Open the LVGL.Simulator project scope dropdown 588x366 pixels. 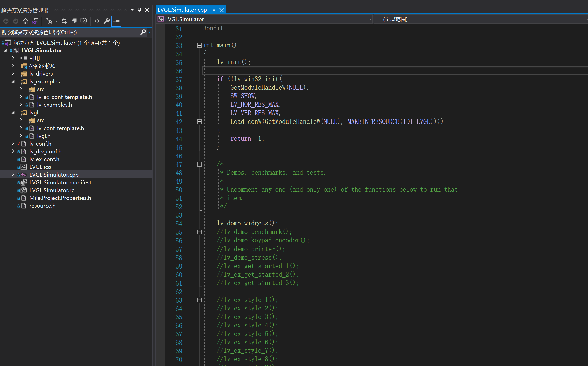pos(370,19)
